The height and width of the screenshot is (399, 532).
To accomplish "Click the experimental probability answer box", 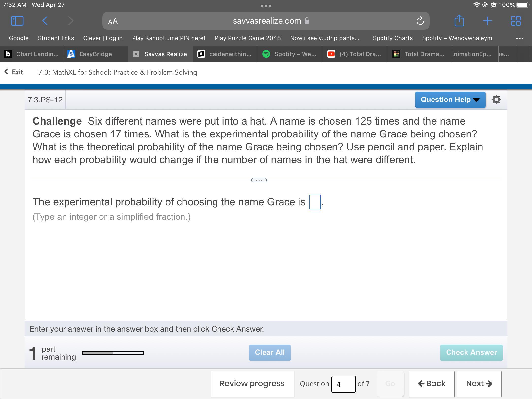I will coord(315,202).
